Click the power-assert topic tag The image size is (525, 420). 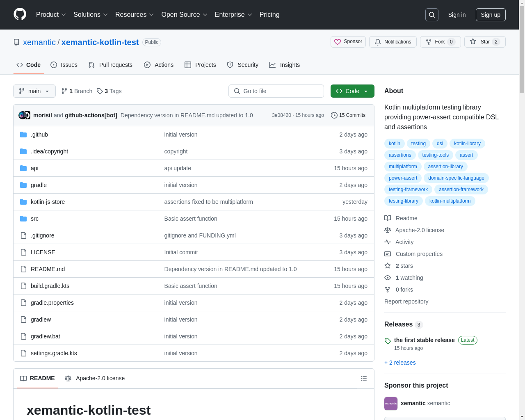click(403, 178)
